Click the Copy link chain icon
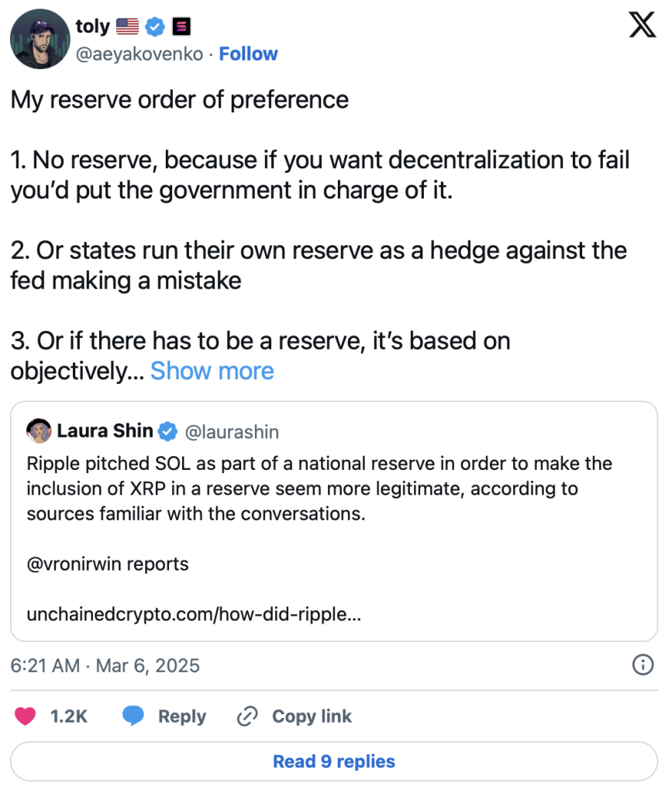This screenshot has height=794, width=672. [x=246, y=716]
